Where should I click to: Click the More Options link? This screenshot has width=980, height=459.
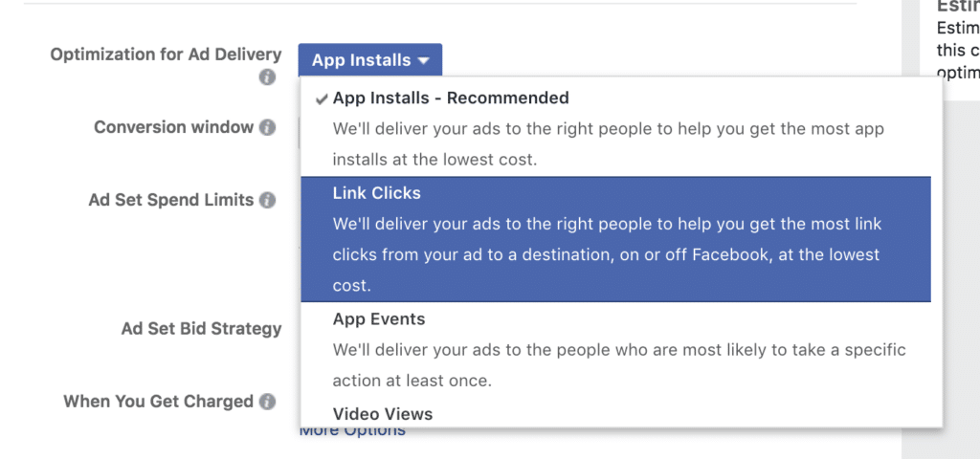[x=352, y=431]
